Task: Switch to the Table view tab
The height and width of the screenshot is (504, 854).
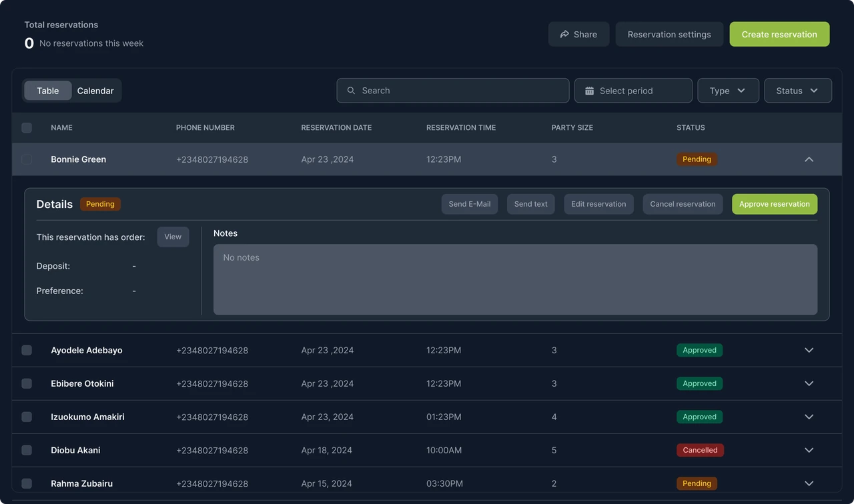Action: 48,91
